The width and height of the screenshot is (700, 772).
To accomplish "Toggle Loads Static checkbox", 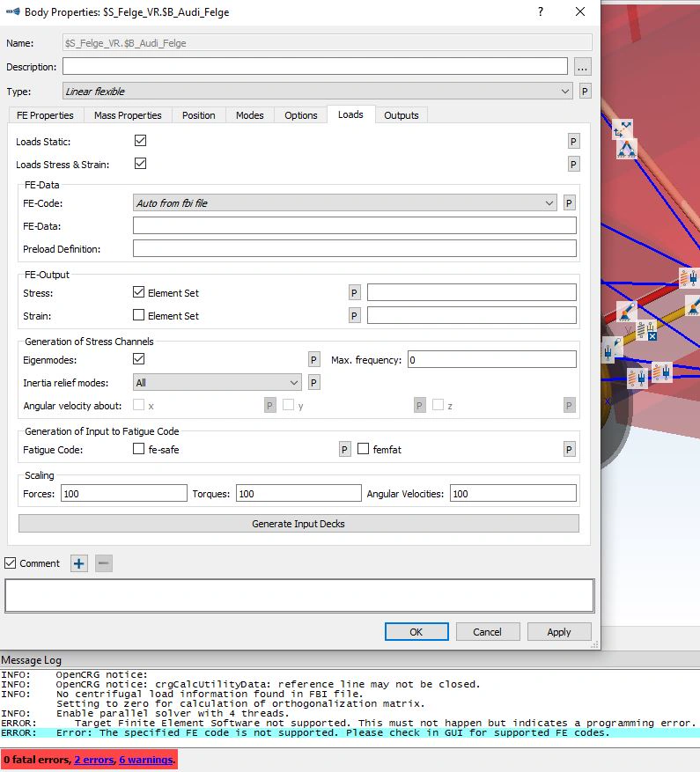I will tap(140, 141).
